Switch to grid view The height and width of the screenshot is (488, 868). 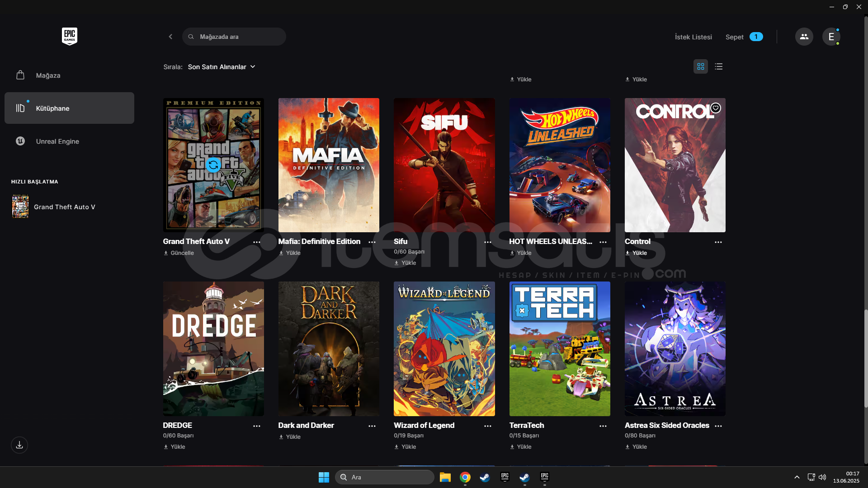700,66
